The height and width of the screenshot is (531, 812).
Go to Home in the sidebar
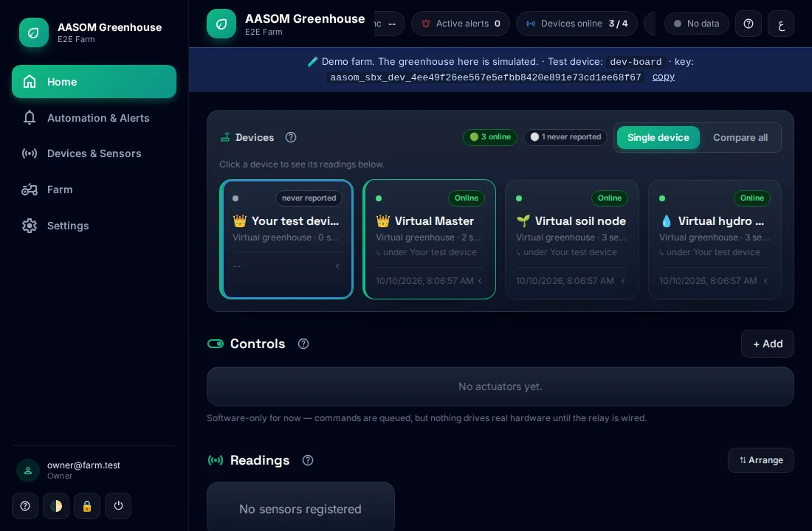pos(94,82)
